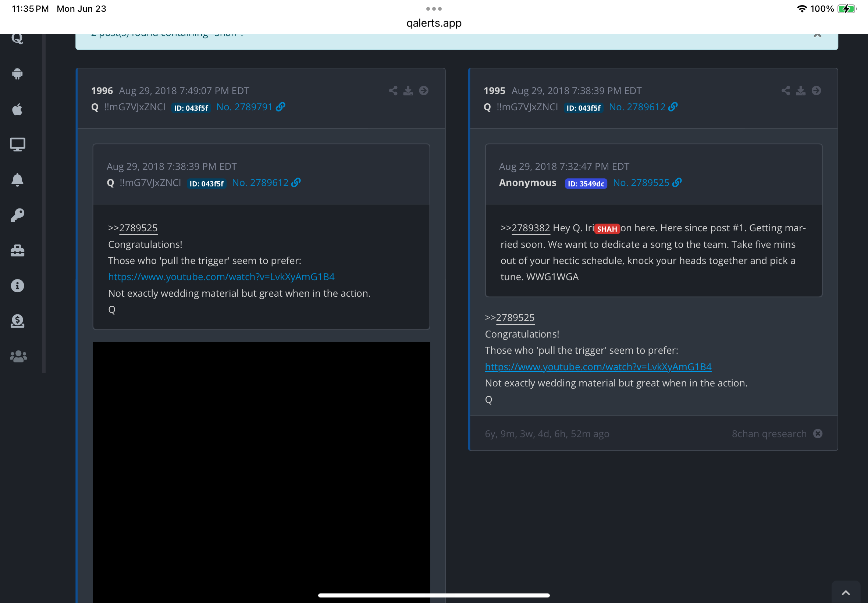Open the Apple app icon in sidebar
Image resolution: width=868 pixels, height=603 pixels.
17,109
